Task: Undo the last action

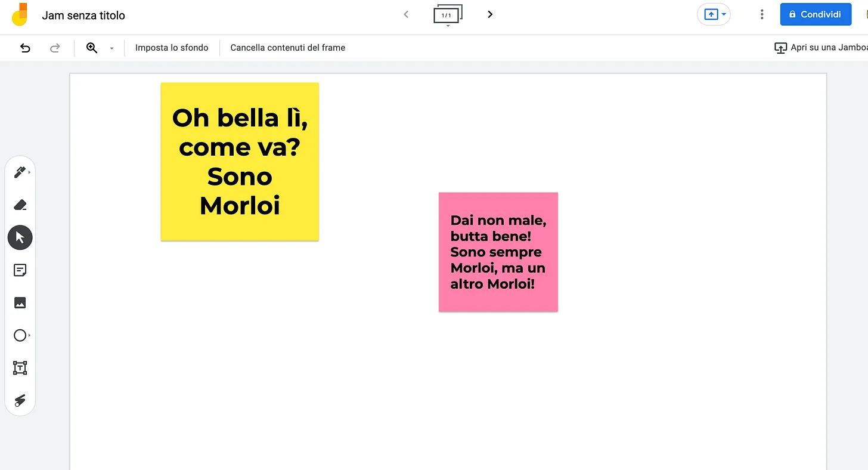Action: [x=24, y=47]
